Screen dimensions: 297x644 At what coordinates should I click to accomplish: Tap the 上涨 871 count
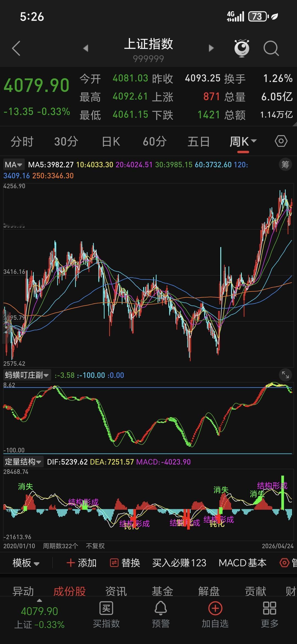tap(212, 97)
